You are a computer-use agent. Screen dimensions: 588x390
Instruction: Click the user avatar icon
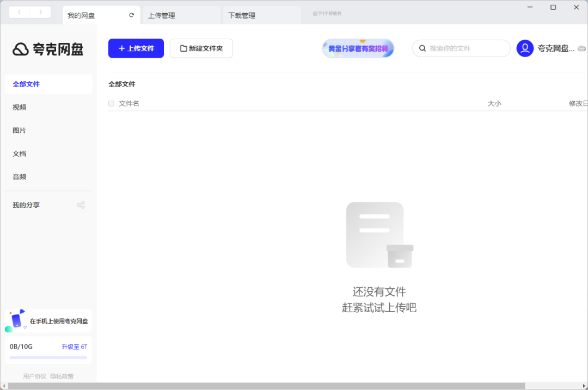tap(525, 48)
